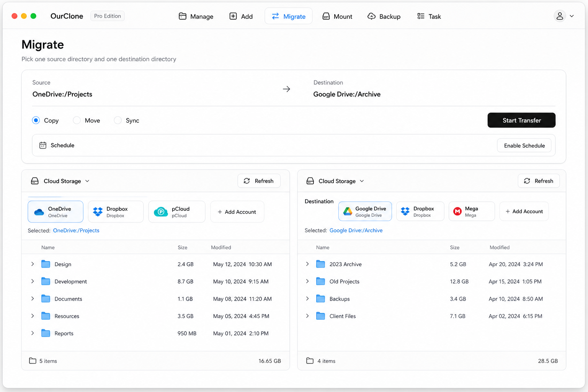Click the Old Projects folder icon

click(x=321, y=281)
